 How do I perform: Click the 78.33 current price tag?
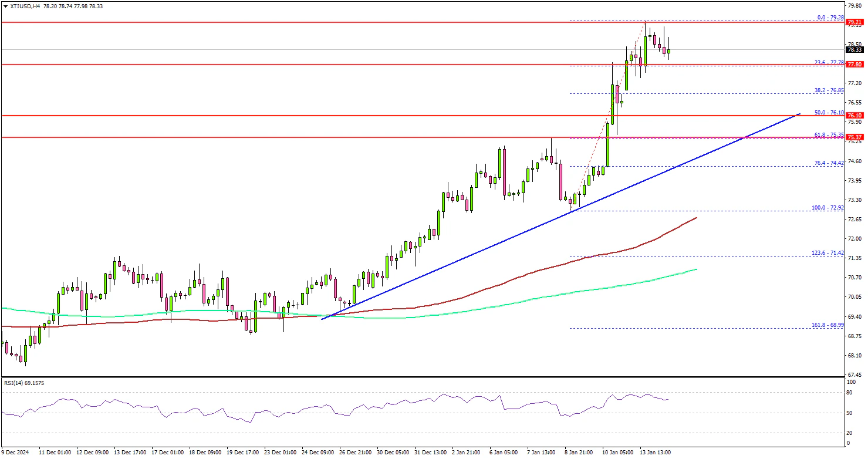854,50
